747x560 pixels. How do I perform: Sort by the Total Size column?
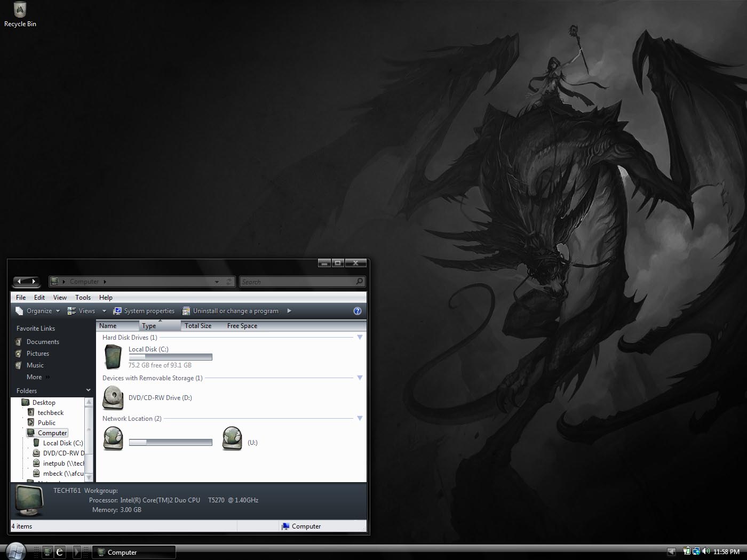click(203, 326)
